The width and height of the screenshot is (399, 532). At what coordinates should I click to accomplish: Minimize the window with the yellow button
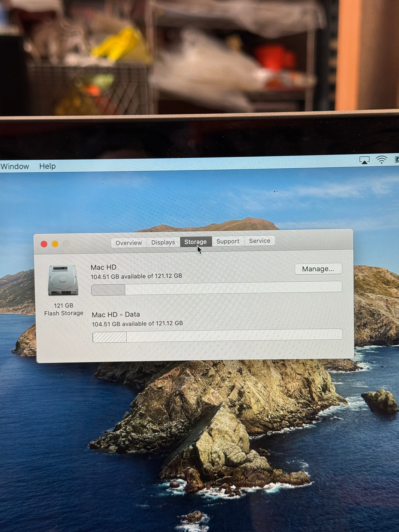click(55, 244)
